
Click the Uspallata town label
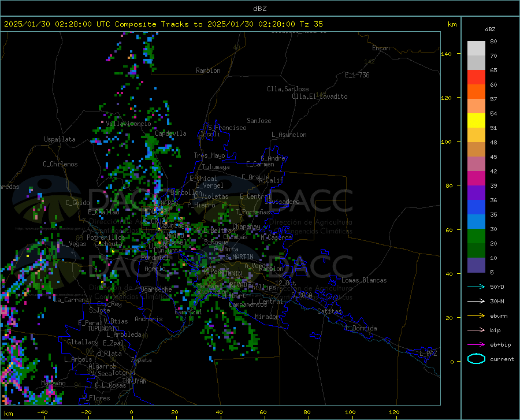[x=60, y=139]
